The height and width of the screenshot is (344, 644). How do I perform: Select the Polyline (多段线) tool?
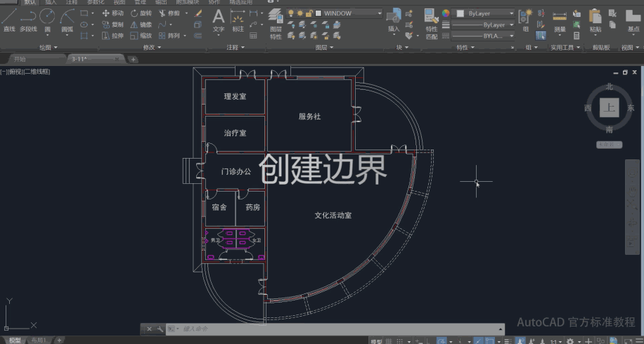pyautogui.click(x=28, y=20)
